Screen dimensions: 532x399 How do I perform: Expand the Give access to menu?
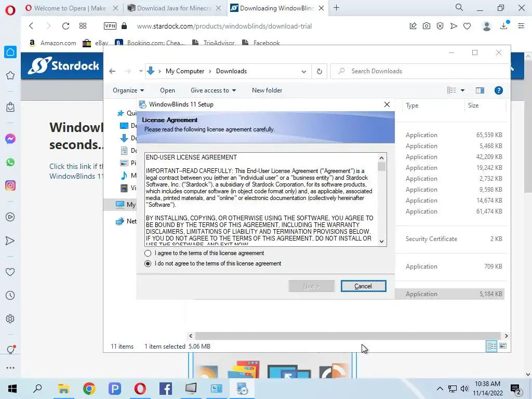213,90
